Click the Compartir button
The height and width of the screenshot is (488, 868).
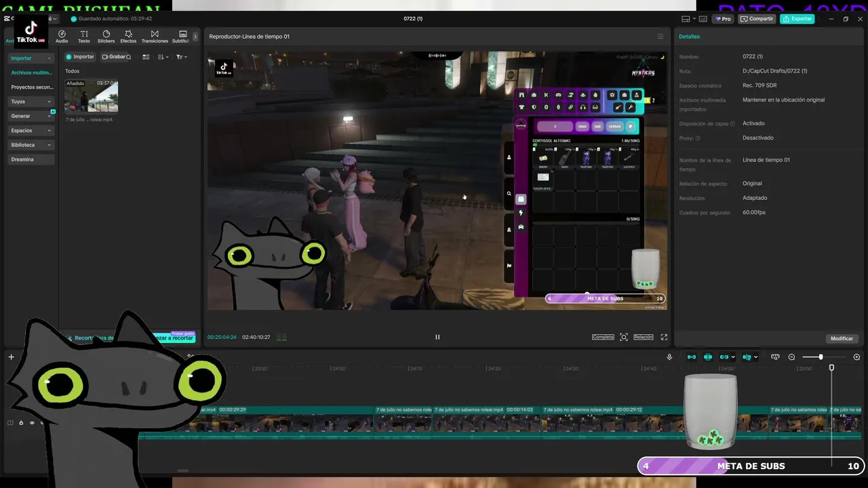(757, 19)
